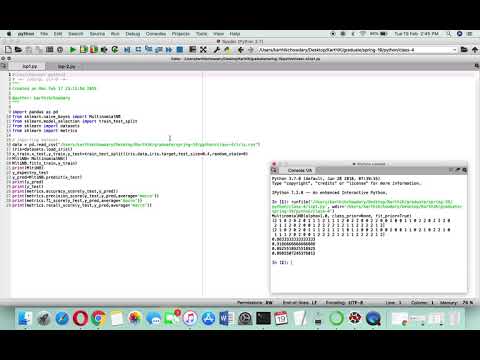Open the File menu
The image size is (480, 360).
(44, 34)
